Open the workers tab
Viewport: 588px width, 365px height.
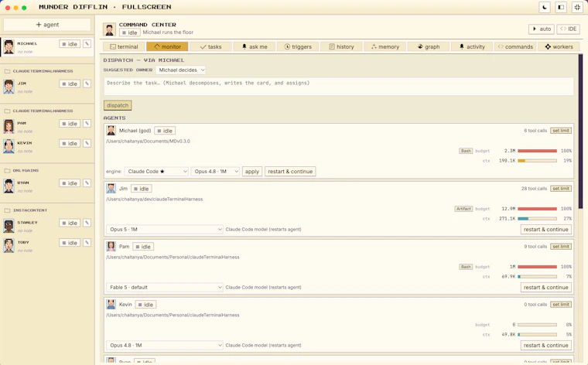[559, 46]
